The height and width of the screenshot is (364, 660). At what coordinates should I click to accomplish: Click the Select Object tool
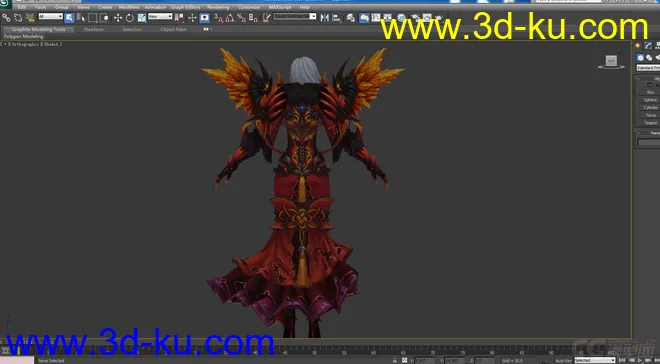[x=70, y=18]
